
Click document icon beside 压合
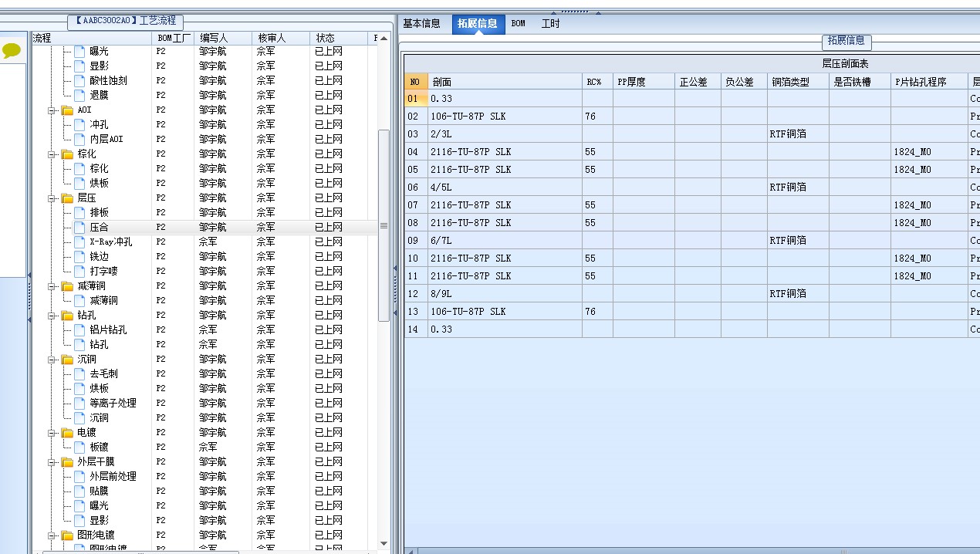click(79, 228)
